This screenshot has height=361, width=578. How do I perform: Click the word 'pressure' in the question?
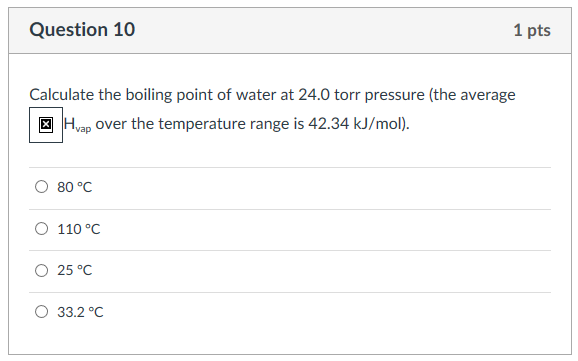(394, 96)
